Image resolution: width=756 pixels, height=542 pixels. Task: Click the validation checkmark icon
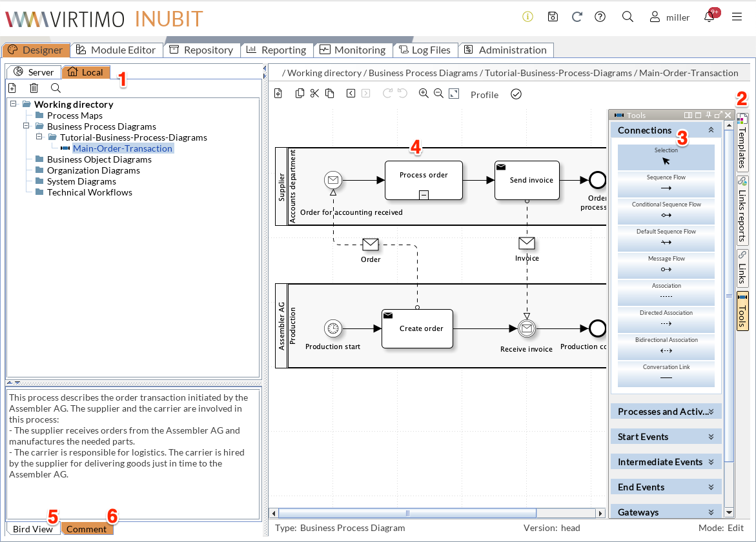[516, 94]
